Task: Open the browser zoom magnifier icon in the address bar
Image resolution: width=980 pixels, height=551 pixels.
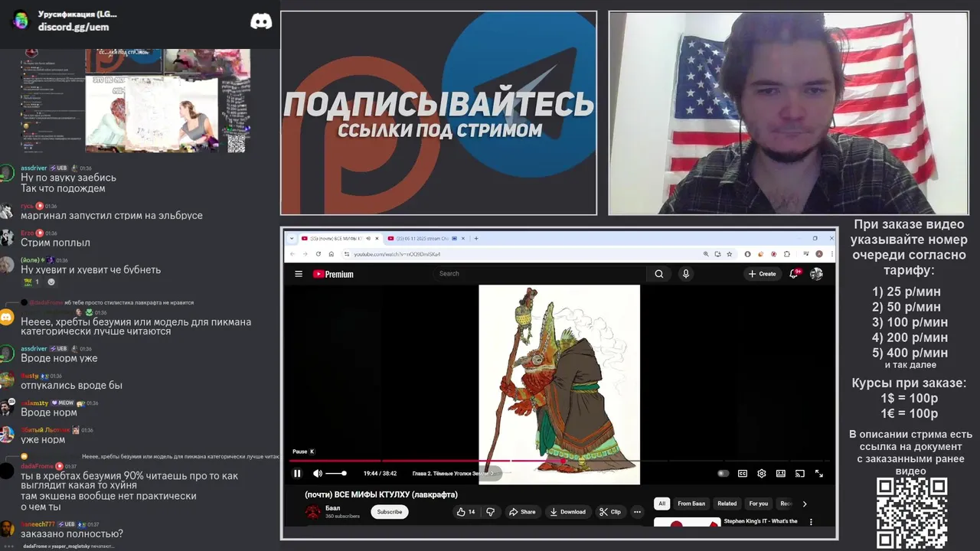Action: pyautogui.click(x=706, y=254)
